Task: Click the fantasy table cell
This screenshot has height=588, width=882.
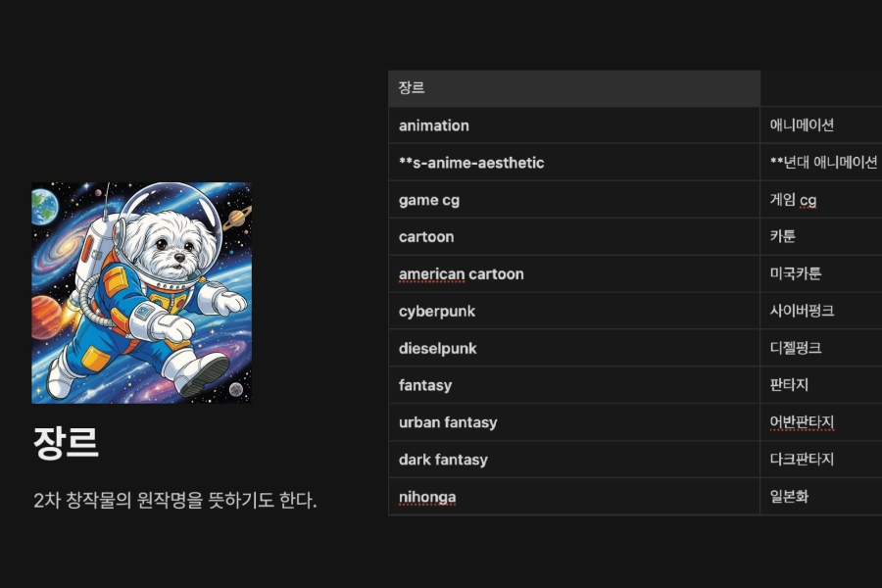Action: pyautogui.click(x=574, y=385)
